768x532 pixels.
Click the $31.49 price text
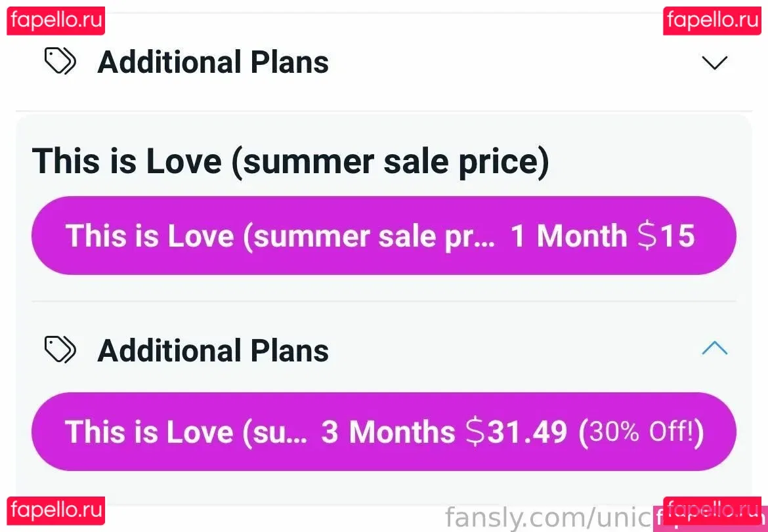[517, 432]
